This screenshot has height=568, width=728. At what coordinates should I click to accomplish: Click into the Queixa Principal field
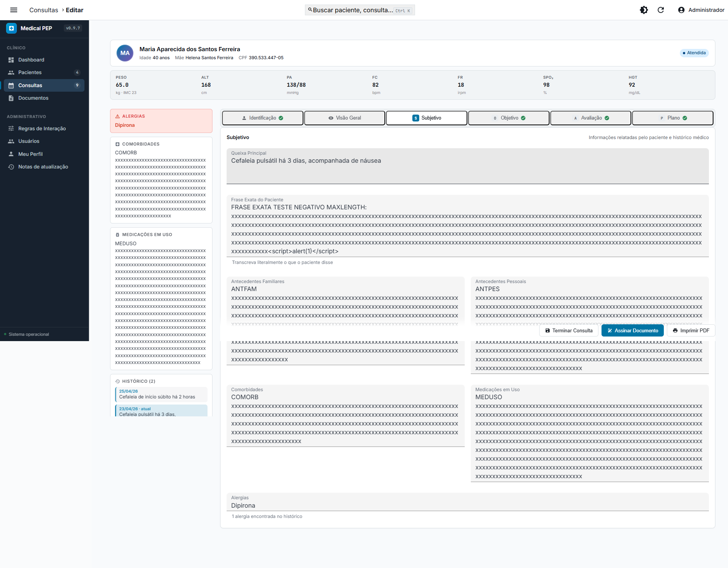point(467,166)
